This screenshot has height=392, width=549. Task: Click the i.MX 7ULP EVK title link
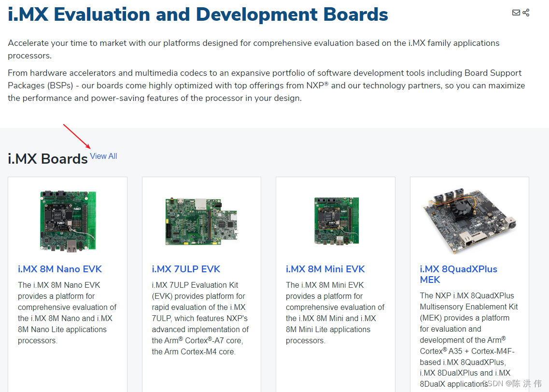tap(186, 269)
